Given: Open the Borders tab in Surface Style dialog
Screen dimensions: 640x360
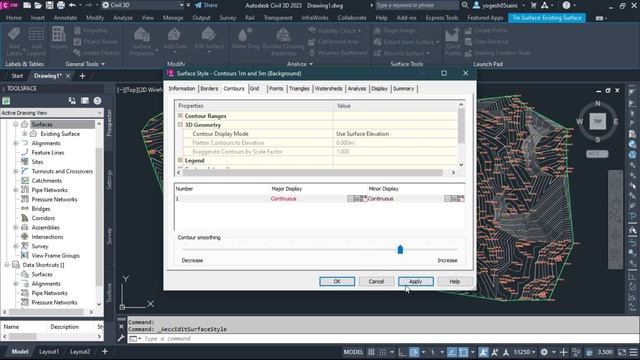Looking at the screenshot, I should (209, 89).
